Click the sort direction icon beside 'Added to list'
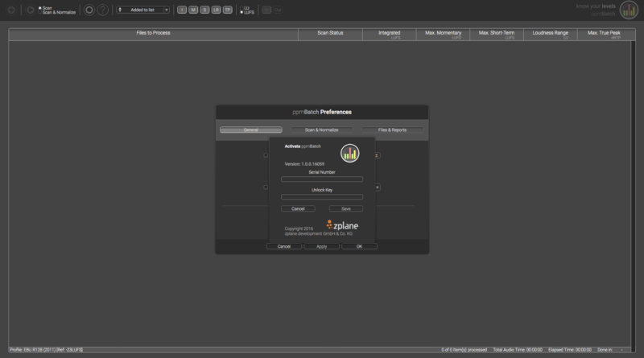Screen dimensions: 644x358 [x=120, y=10]
